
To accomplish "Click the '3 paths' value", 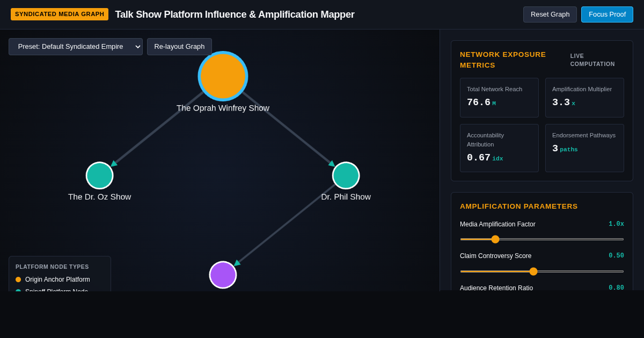I will [565, 149].
